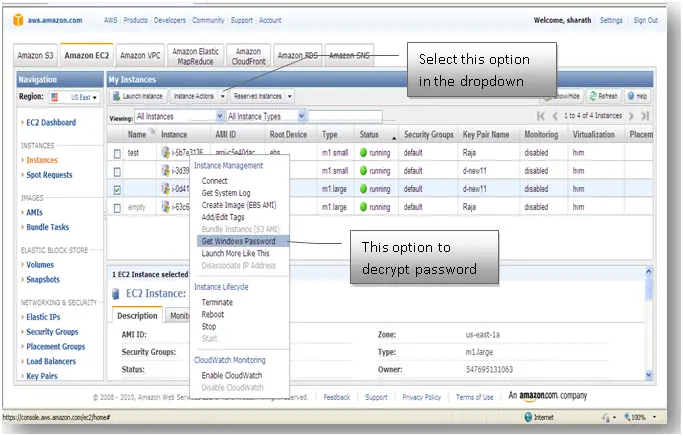This screenshot has width=683, height=436.
Task: Select Enable CloudWatch menu item
Action: click(x=232, y=375)
